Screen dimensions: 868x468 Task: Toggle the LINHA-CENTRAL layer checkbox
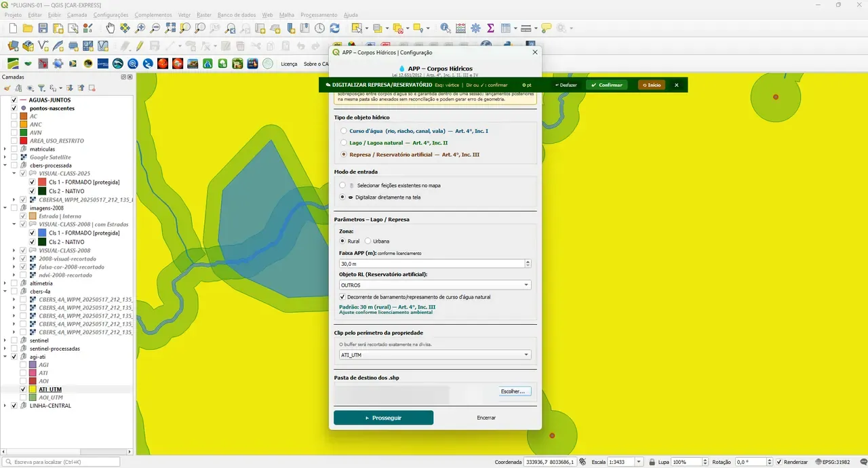point(14,406)
